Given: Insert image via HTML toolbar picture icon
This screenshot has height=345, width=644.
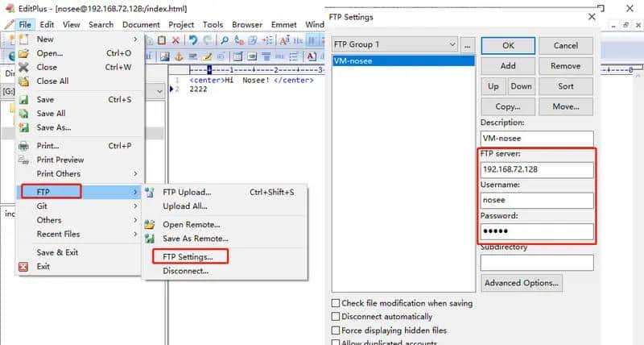Looking at the screenshot, I should [x=165, y=56].
